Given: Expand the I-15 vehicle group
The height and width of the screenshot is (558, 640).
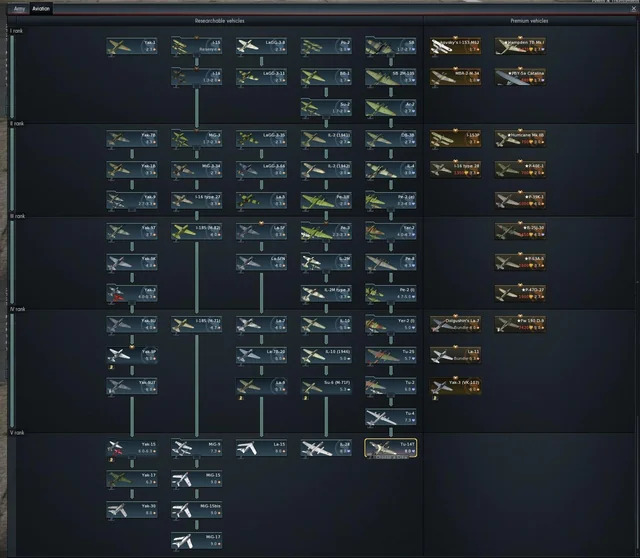Looking at the screenshot, I should click(x=197, y=46).
